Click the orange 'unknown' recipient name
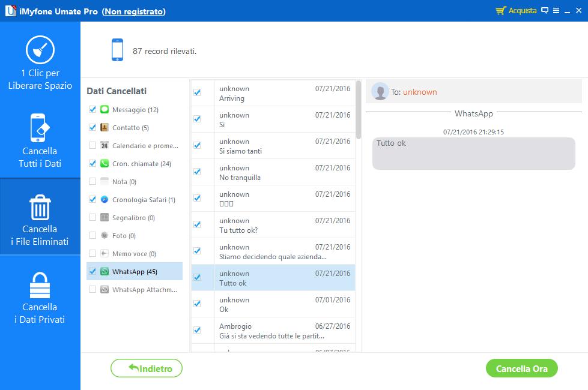588x390 pixels. (x=420, y=92)
